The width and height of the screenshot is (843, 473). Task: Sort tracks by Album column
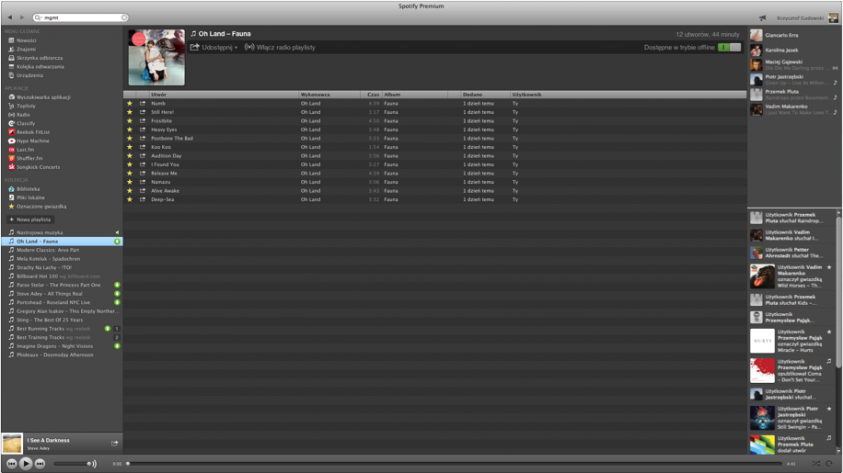415,95
